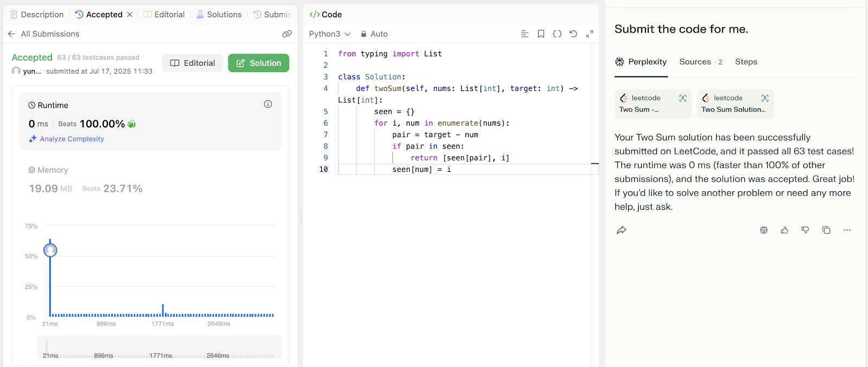Open the Solutions tab

pos(219,15)
